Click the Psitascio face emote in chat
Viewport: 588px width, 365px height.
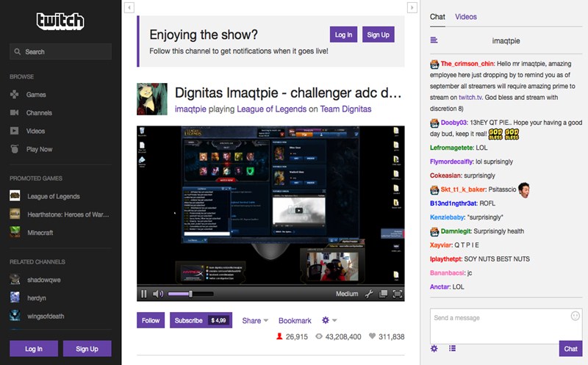point(524,189)
